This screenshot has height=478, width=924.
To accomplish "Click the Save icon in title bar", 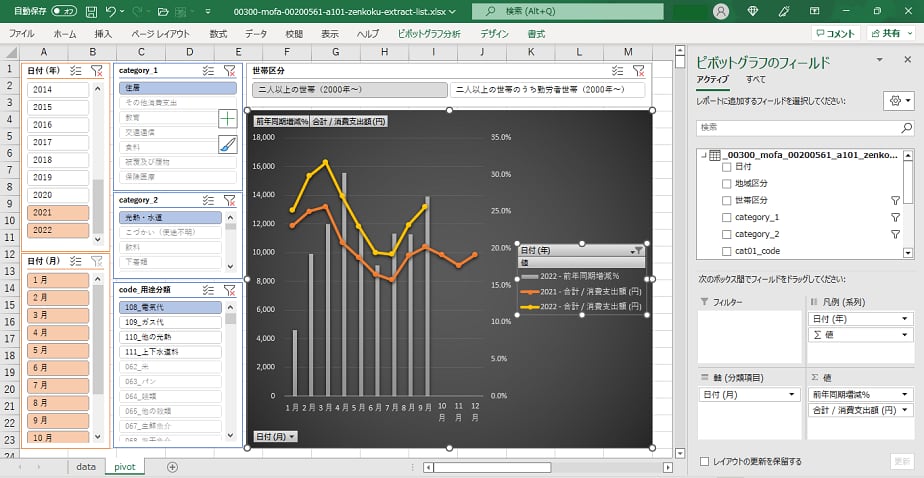I will click(92, 12).
